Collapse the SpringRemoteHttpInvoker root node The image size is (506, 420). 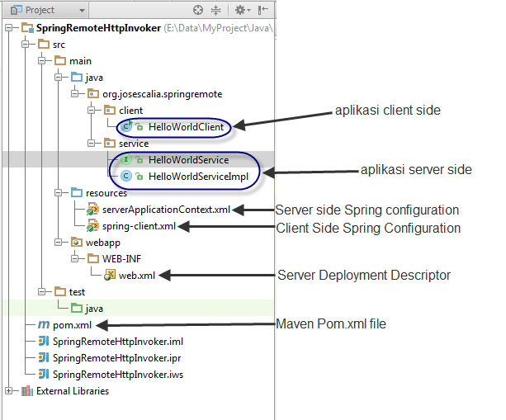click(x=9, y=28)
